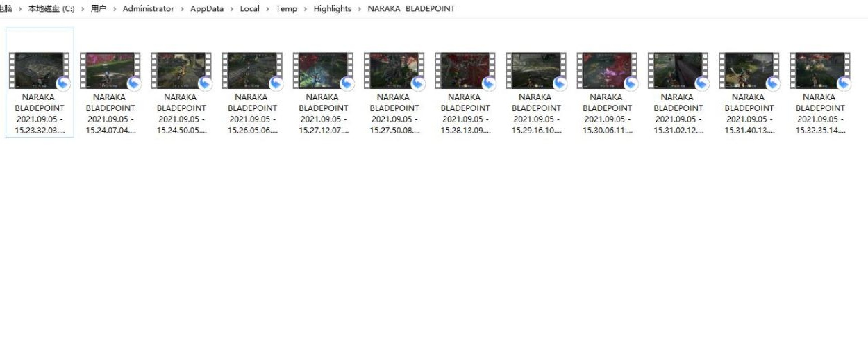868x339 pixels.
Task: Select video thumbnail for file 15.27.50.08
Action: pos(394,70)
